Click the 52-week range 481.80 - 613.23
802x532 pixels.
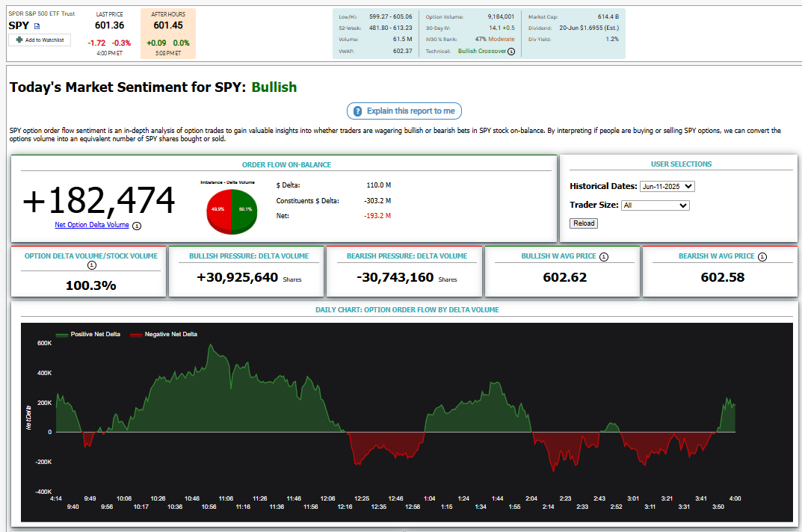[391, 28]
